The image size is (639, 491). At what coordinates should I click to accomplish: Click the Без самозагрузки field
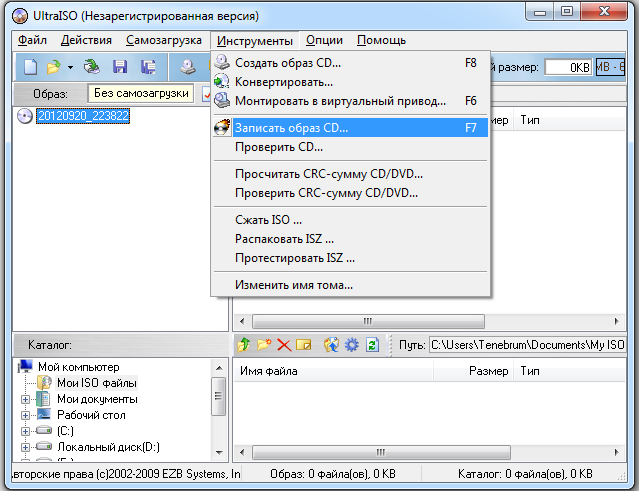click(141, 93)
